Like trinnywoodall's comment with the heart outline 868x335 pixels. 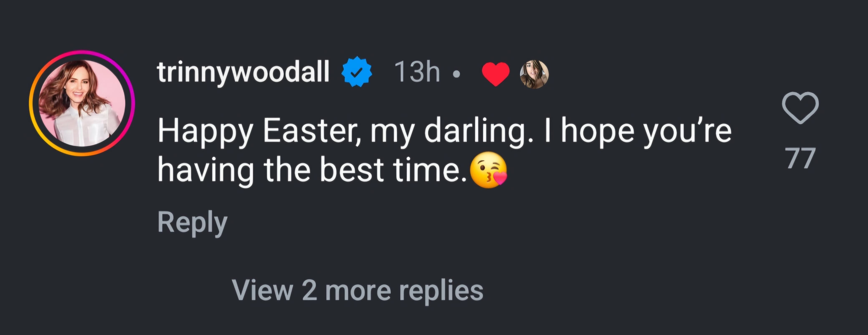(800, 107)
